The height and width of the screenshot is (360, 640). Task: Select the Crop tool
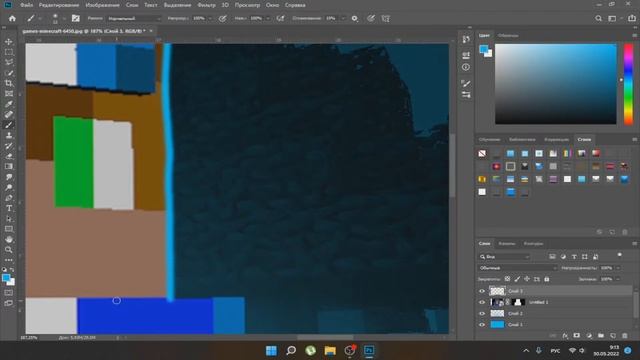pyautogui.click(x=9, y=83)
